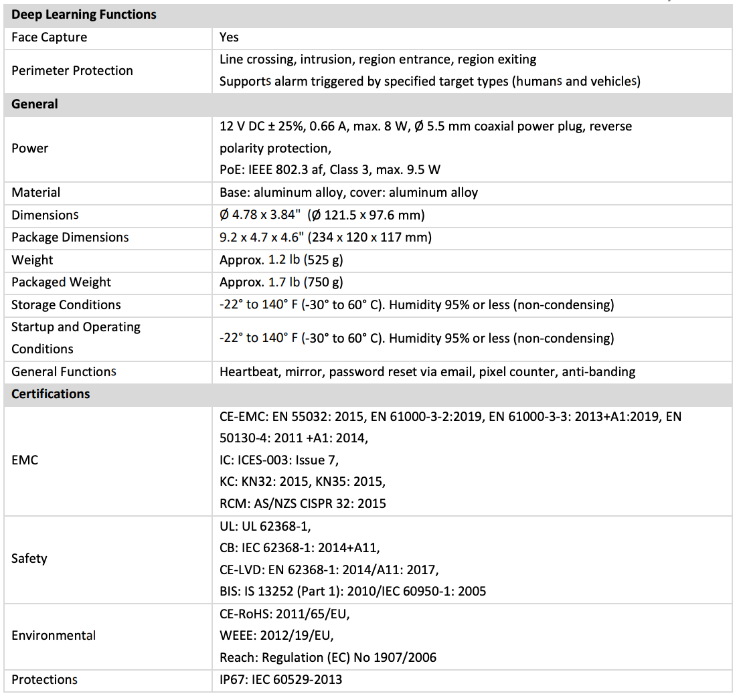Click the UL 62368-1 safety line

click(265, 526)
